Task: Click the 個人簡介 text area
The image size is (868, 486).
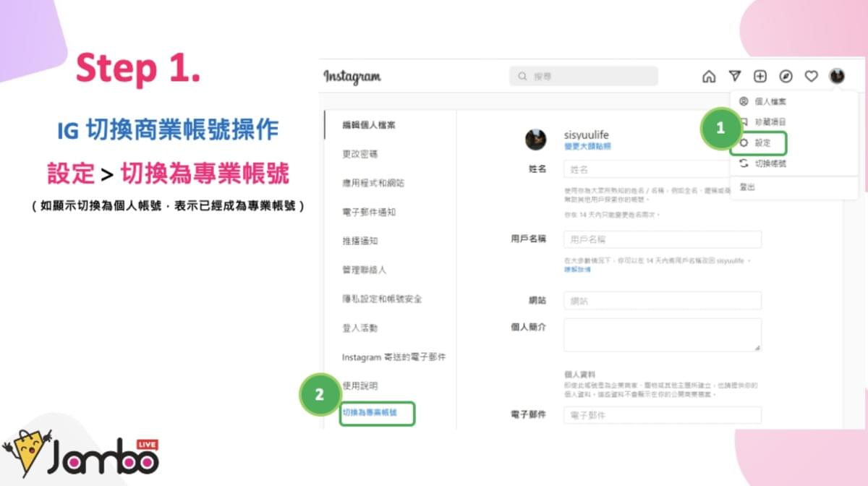Action: click(x=663, y=335)
